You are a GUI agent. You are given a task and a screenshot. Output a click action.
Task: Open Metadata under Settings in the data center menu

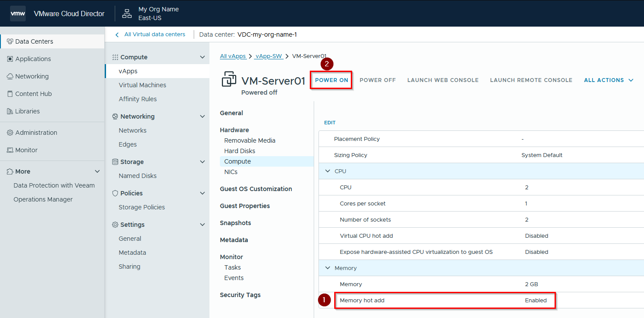tap(132, 253)
